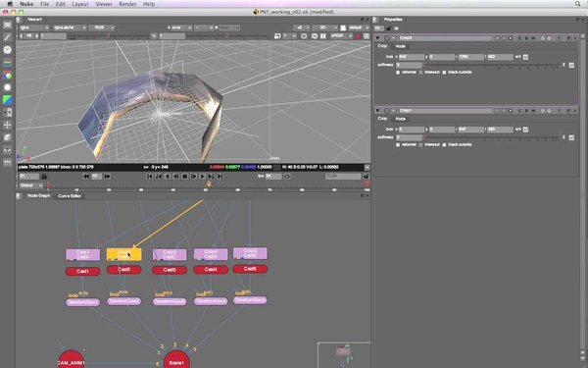Open the rgba layer dropdown in viewer
588x368 pixels.
click(34, 27)
